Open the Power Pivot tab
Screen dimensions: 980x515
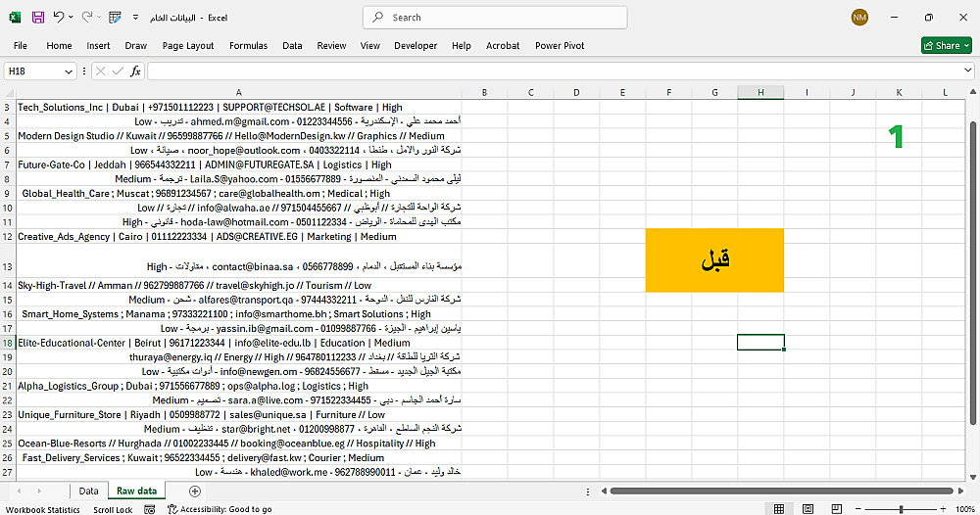pyautogui.click(x=560, y=46)
